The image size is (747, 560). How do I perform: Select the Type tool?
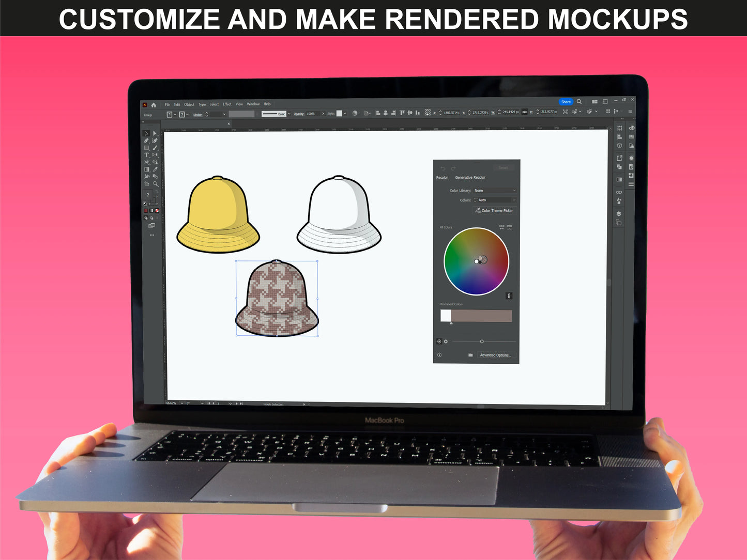146,155
